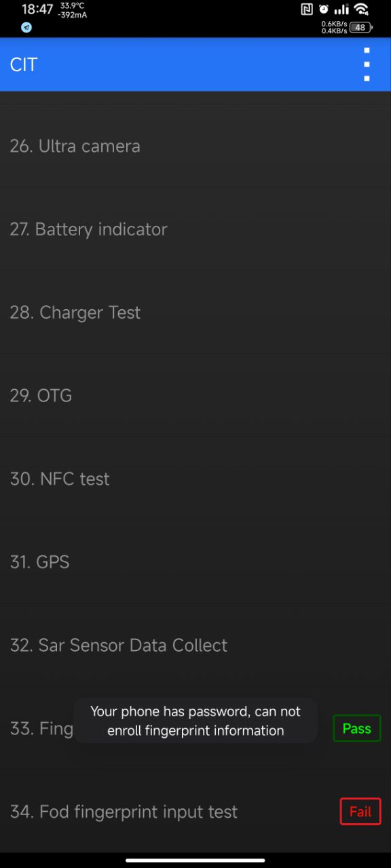Screen dimensions: 391x868
Task: Open the 26. Ultra camera test
Action: (195, 146)
